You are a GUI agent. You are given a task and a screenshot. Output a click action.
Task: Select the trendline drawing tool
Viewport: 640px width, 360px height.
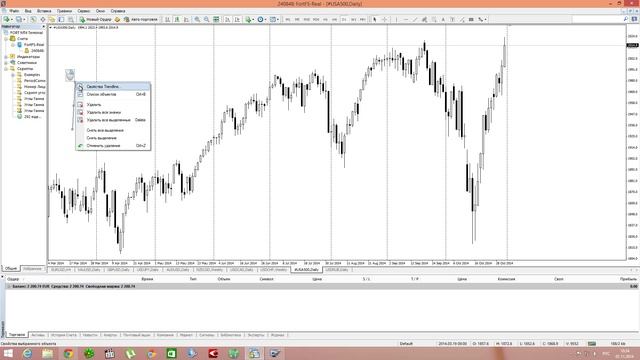(x=415, y=19)
